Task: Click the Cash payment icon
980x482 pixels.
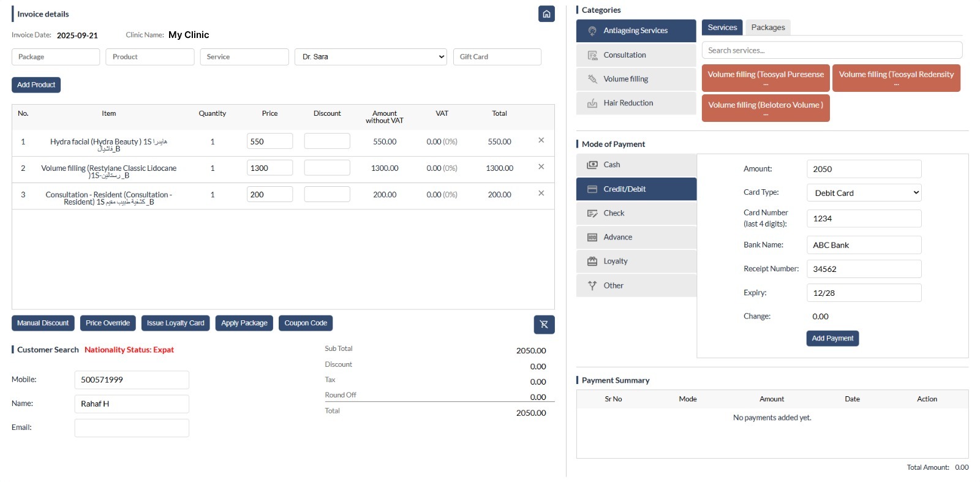Action: (592, 165)
